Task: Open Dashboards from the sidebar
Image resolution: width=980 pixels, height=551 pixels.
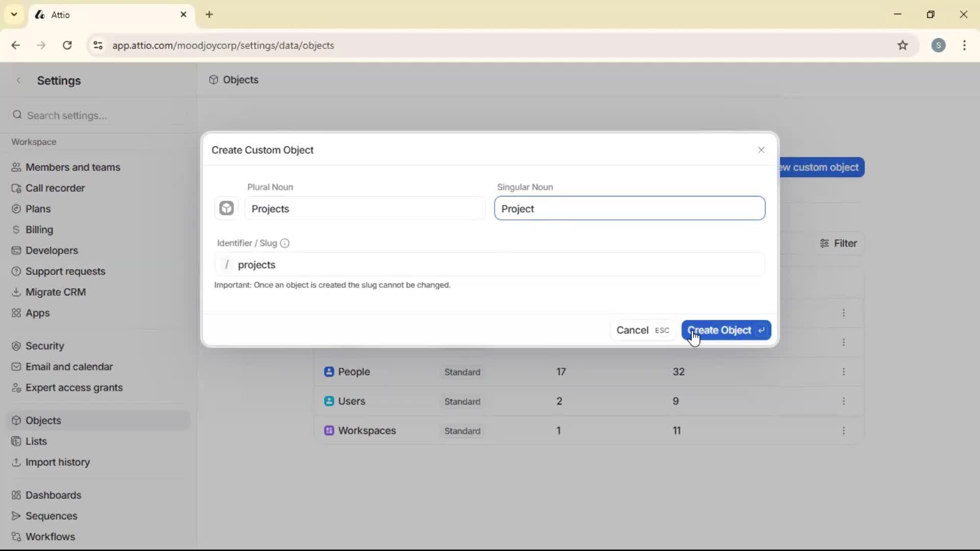Action: pyautogui.click(x=53, y=495)
